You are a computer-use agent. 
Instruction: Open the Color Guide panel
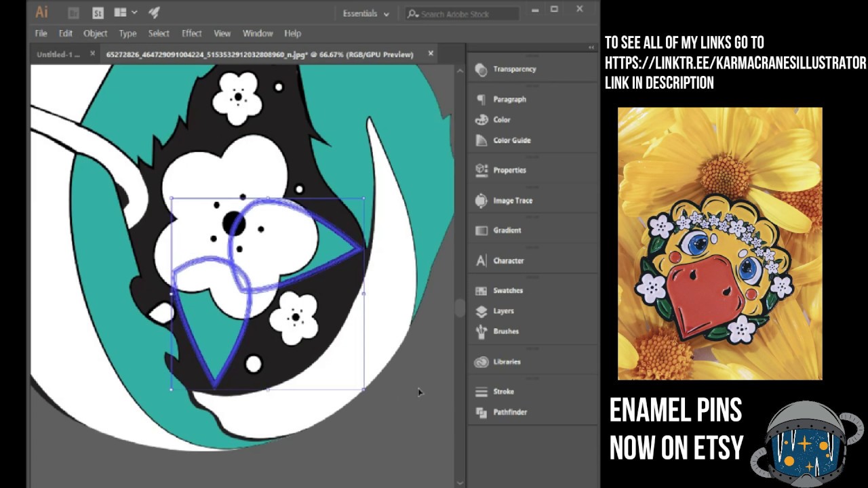[511, 140]
